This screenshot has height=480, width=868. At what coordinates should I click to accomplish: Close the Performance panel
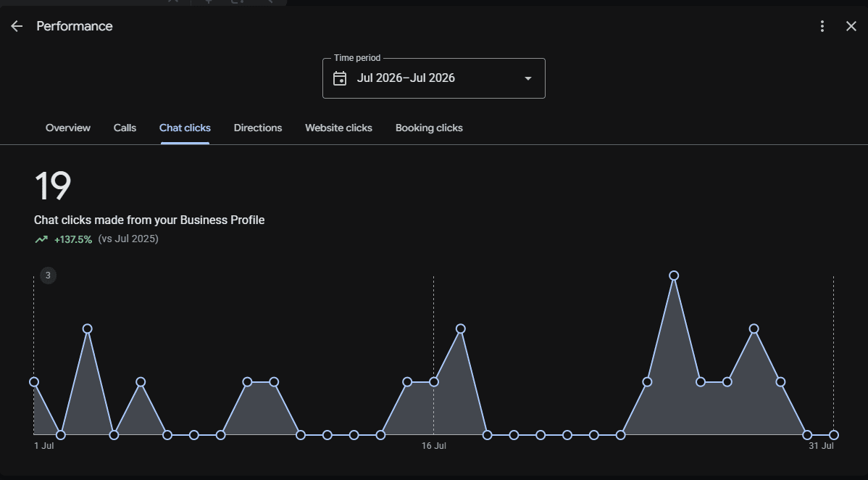click(851, 26)
